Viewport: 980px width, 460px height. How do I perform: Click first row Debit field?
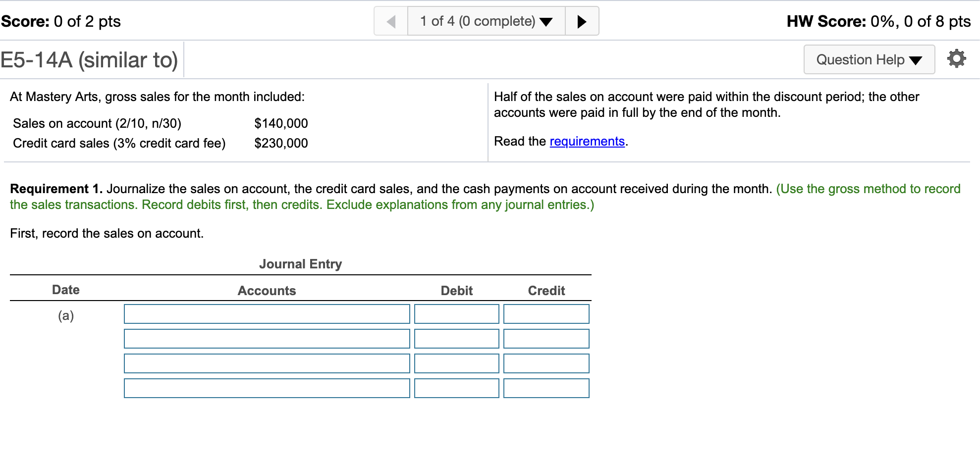click(457, 314)
